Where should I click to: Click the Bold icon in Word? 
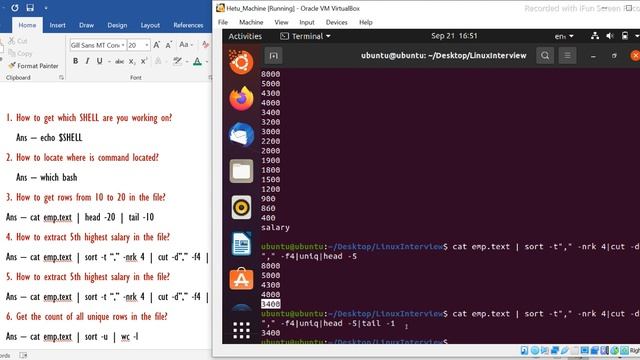click(x=76, y=61)
